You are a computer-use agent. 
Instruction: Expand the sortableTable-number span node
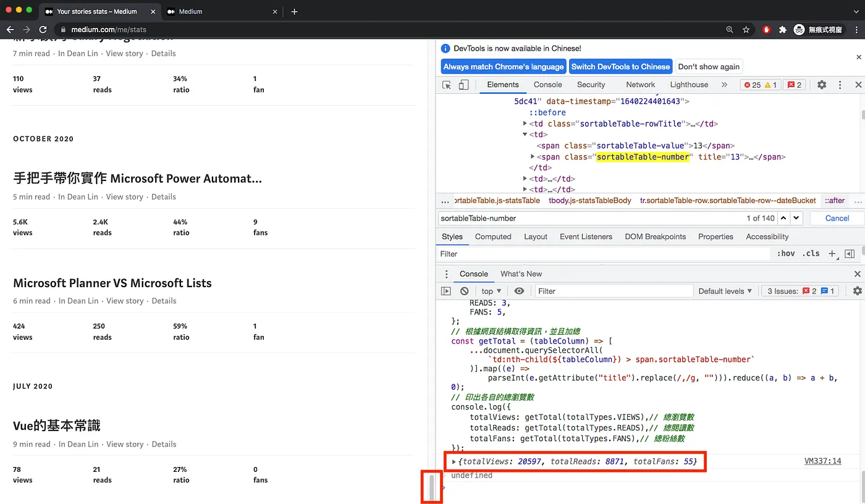(x=533, y=157)
